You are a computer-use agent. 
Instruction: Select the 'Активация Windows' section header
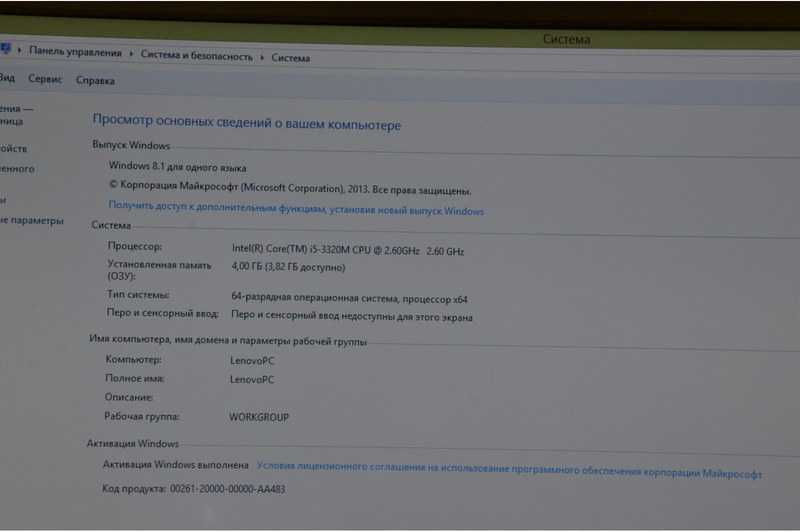pos(133,443)
